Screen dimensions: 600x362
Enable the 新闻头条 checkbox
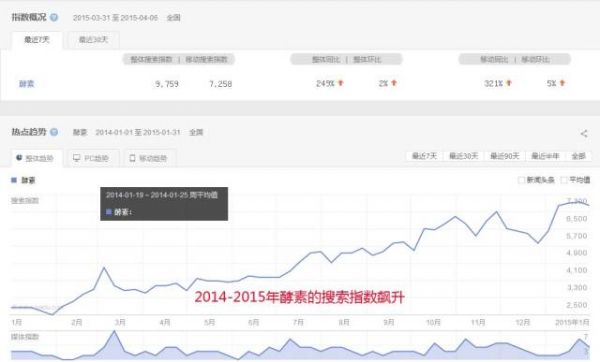pos(521,180)
